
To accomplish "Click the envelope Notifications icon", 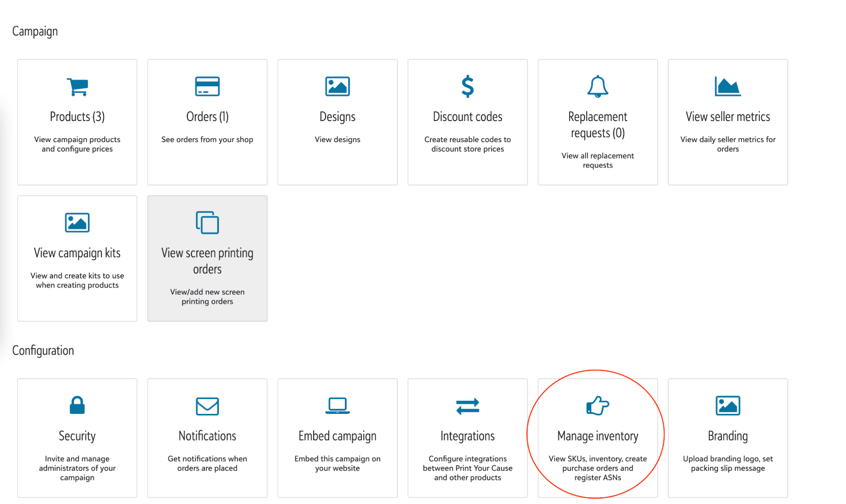I will (207, 406).
